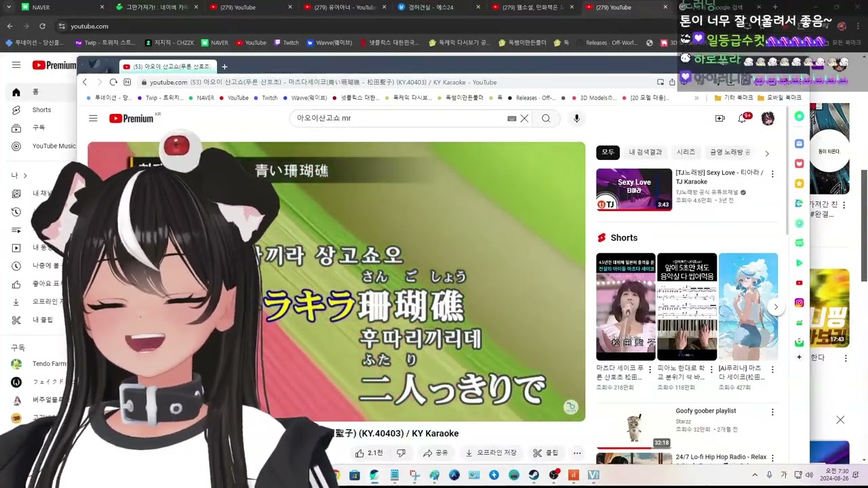Reload the background browser page
Image resolution: width=868 pixels, height=488 pixels.
pyautogui.click(x=42, y=26)
